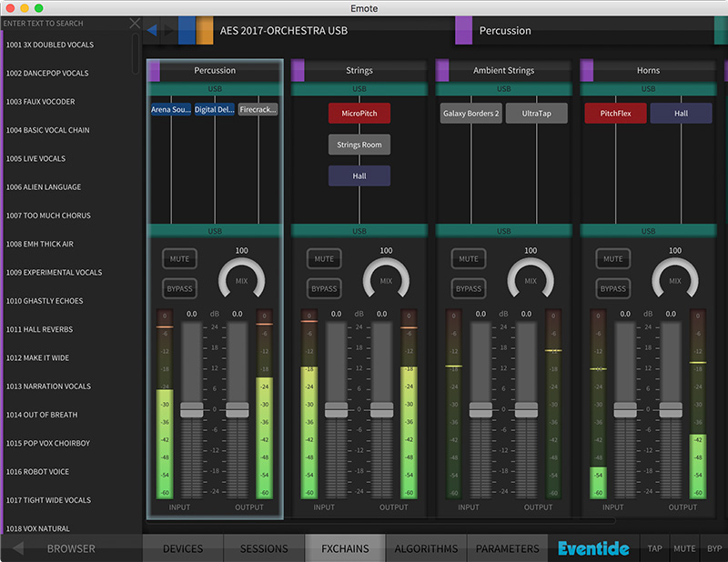Select the Hall block in Horns chain
This screenshot has height=562, width=728.
681,114
